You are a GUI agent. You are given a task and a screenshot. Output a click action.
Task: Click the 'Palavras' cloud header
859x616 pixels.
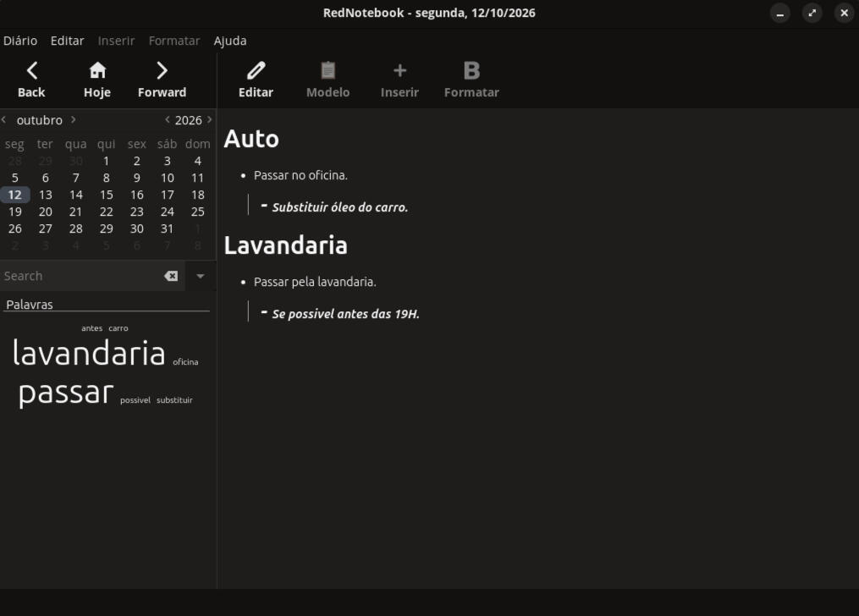30,305
